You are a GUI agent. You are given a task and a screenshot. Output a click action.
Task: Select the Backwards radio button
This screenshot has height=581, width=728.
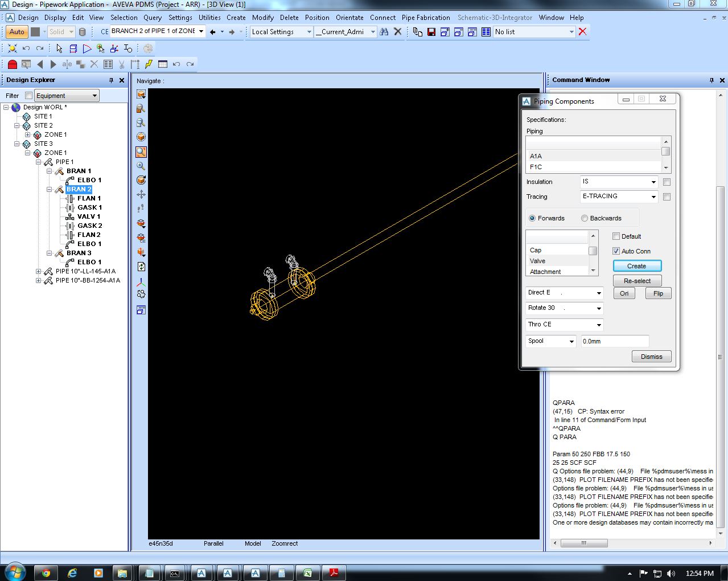coord(585,218)
